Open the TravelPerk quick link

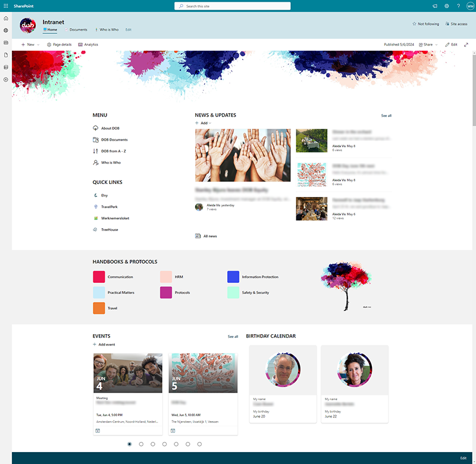[109, 207]
